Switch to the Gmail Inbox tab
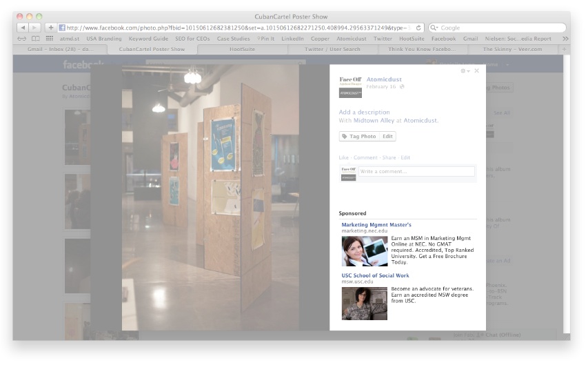The height and width of the screenshot is (365, 588). [x=61, y=49]
